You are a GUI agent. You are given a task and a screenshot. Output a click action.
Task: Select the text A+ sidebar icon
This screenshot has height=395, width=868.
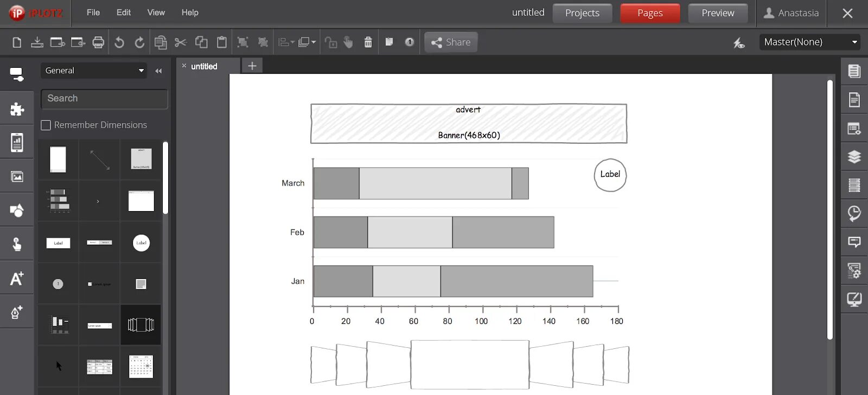(x=17, y=278)
